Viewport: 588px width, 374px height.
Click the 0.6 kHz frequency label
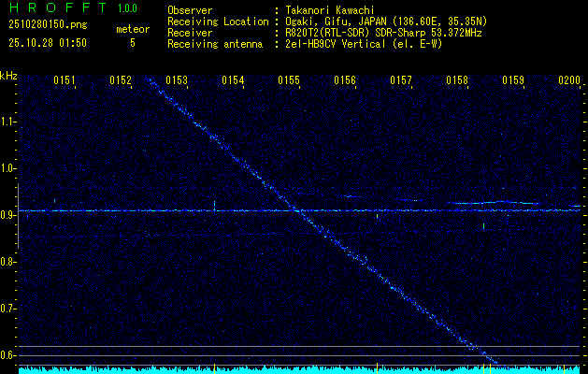tap(7, 355)
